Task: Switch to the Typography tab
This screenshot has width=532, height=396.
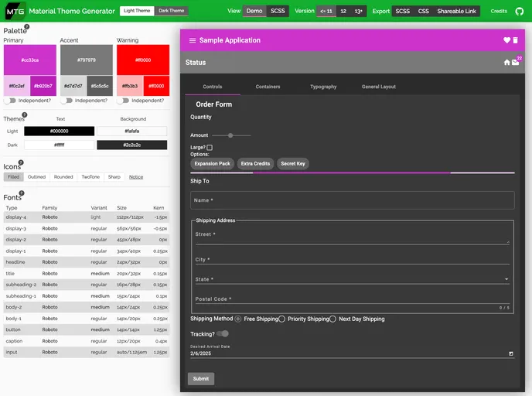Action: tap(323, 87)
